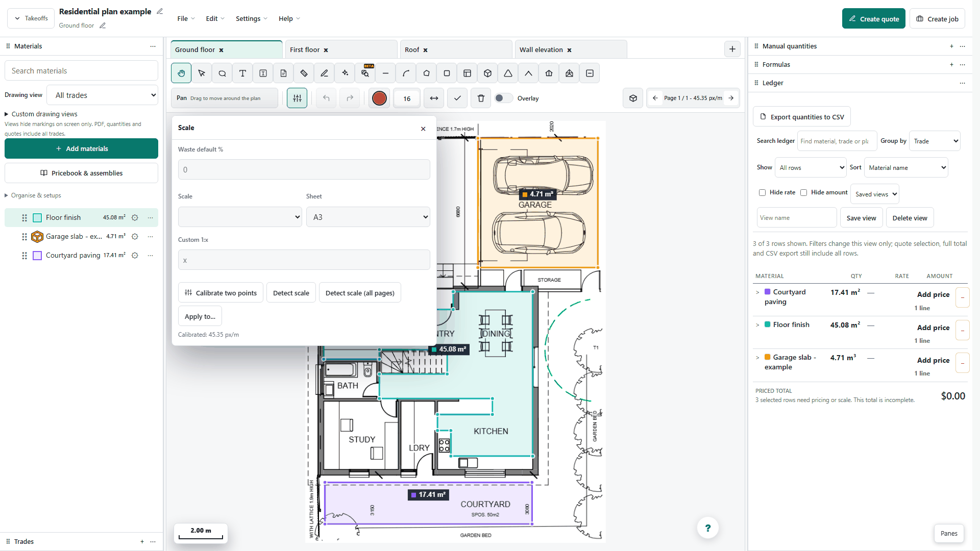980x551 pixels.
Task: Open the Group by Trade dropdown
Action: click(935, 141)
